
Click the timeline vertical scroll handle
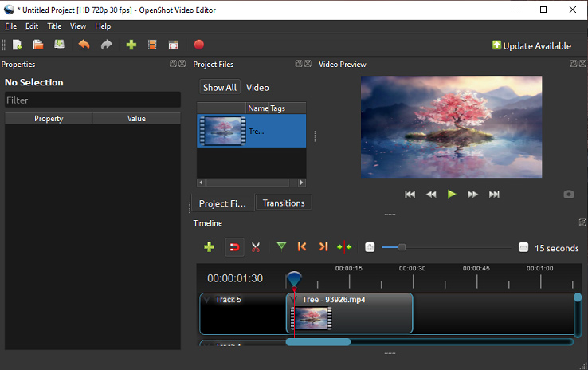[578, 297]
